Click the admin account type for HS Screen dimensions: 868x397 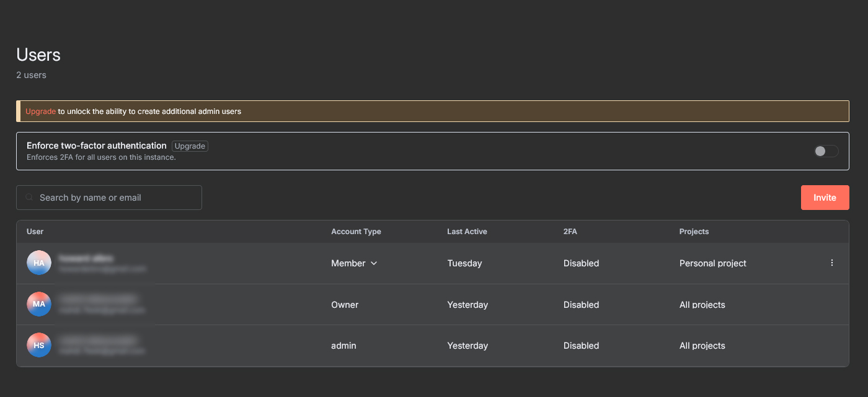[x=343, y=346]
